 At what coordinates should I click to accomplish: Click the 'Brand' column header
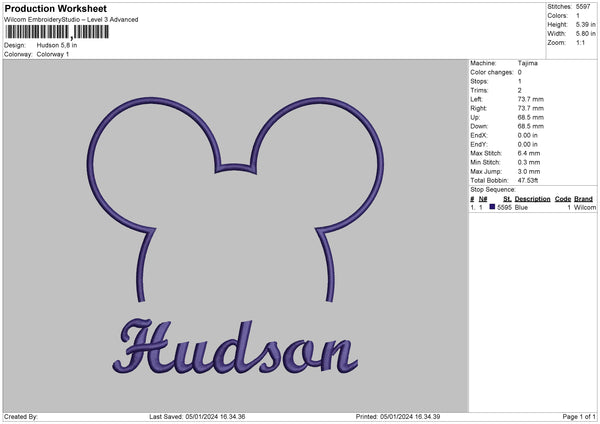click(583, 199)
